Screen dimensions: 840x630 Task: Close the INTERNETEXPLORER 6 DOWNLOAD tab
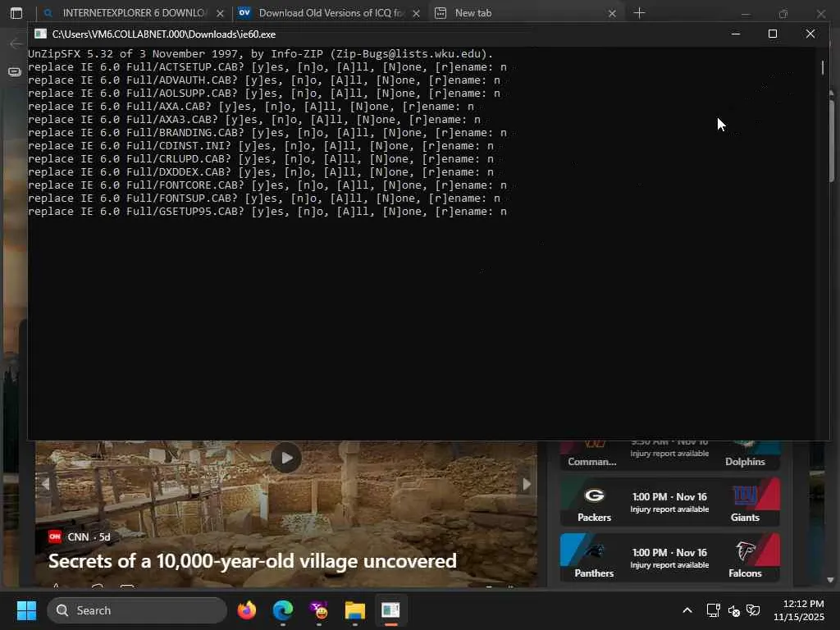pyautogui.click(x=220, y=13)
